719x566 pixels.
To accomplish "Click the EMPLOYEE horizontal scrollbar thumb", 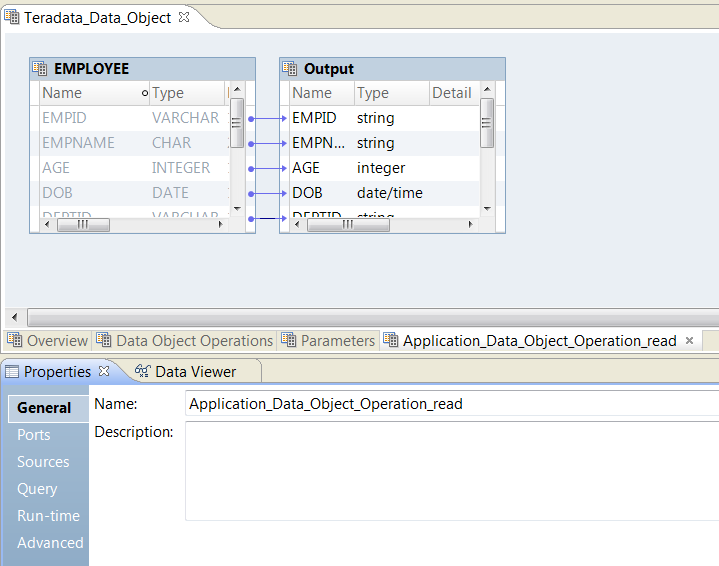I will [x=83, y=224].
